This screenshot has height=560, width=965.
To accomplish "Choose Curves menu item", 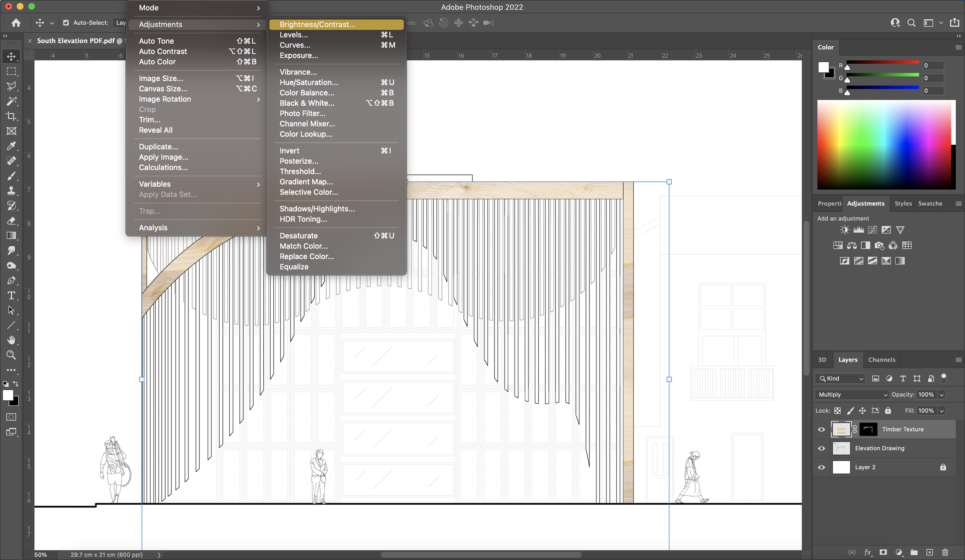I will (337, 45).
